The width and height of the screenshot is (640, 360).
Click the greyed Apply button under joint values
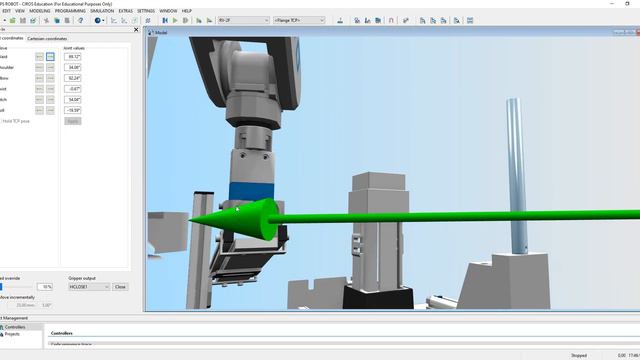pos(73,121)
